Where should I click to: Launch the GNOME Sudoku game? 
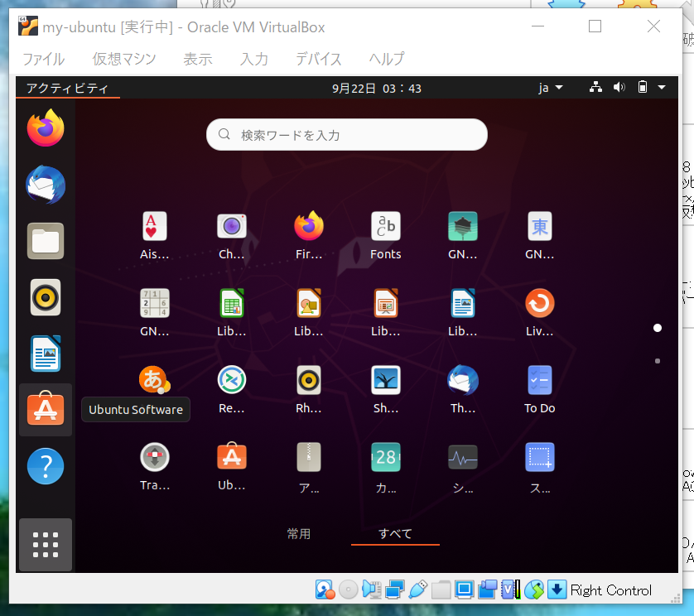[x=155, y=312]
